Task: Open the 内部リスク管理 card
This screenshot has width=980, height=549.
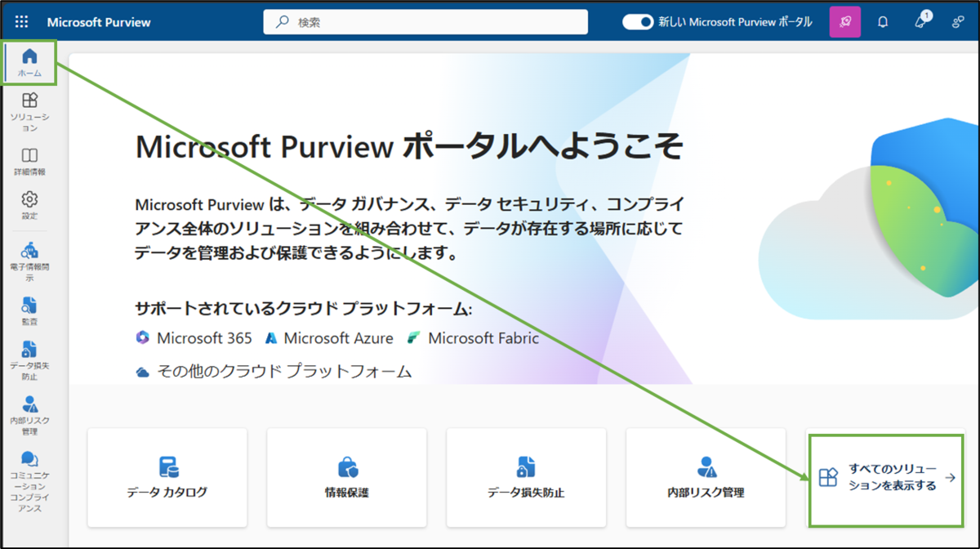Action: point(706,477)
